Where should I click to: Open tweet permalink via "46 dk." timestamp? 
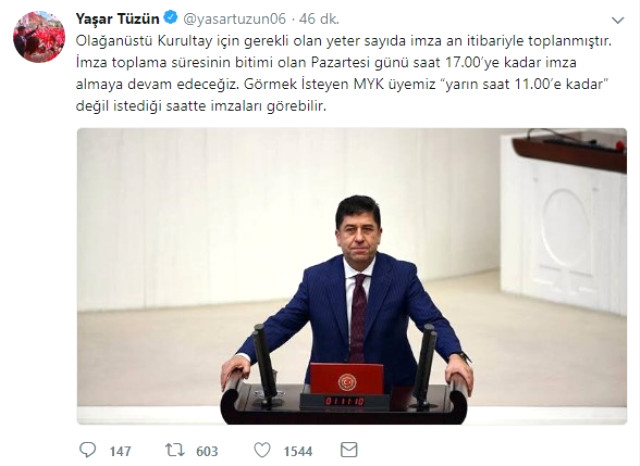pyautogui.click(x=319, y=19)
